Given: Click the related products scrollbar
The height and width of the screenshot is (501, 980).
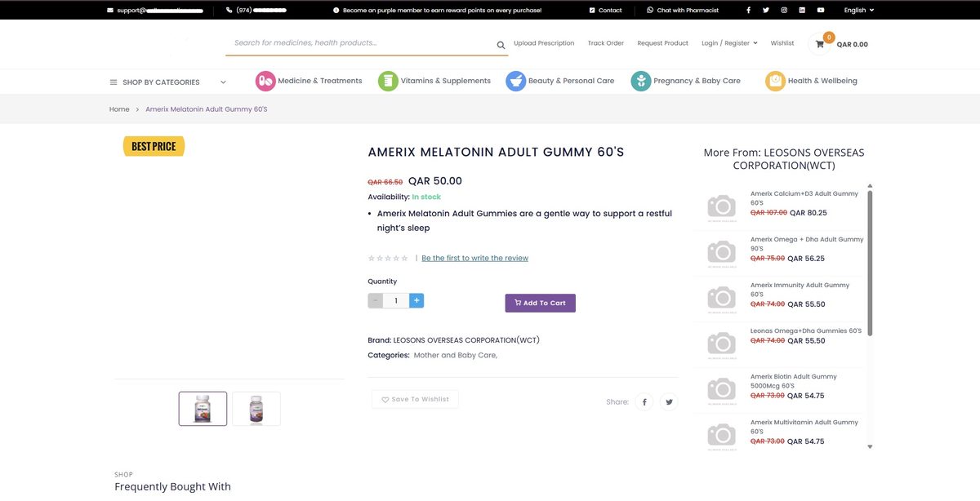Looking at the screenshot, I should coord(870,263).
